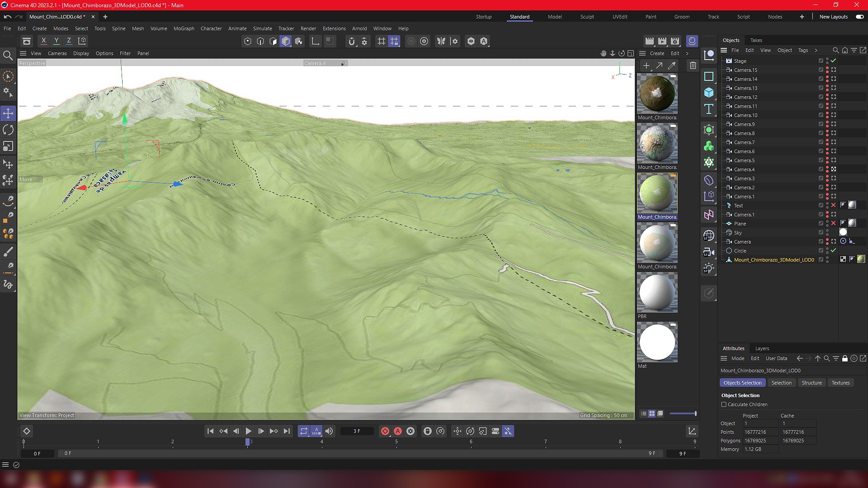Open the Attributes hamburger menu
The width and height of the screenshot is (868, 488).
(724, 358)
